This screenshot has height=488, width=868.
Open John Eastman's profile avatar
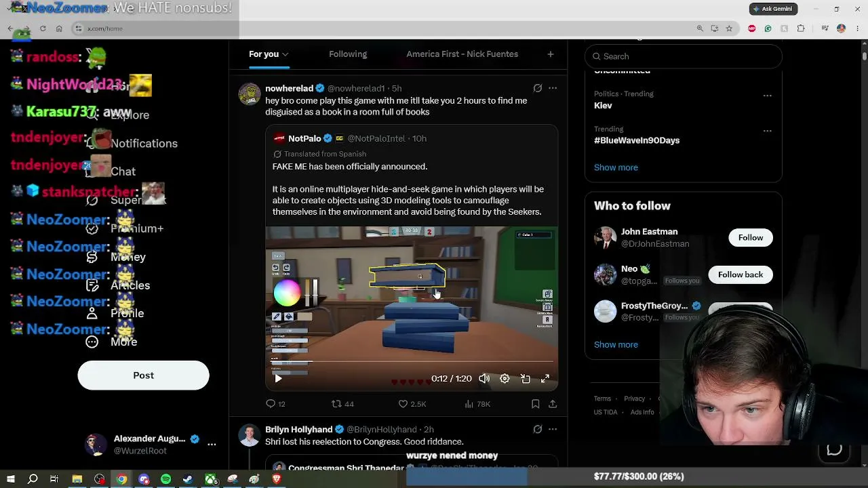coord(605,238)
